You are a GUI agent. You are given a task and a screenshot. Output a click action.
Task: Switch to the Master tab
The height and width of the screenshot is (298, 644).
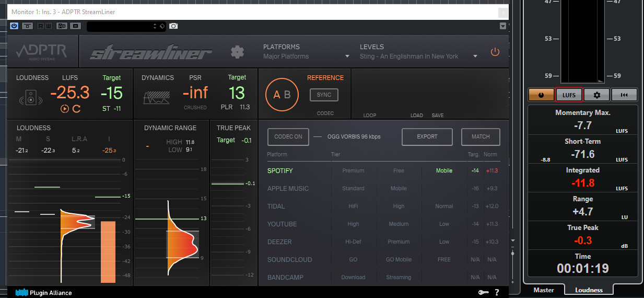tap(544, 290)
